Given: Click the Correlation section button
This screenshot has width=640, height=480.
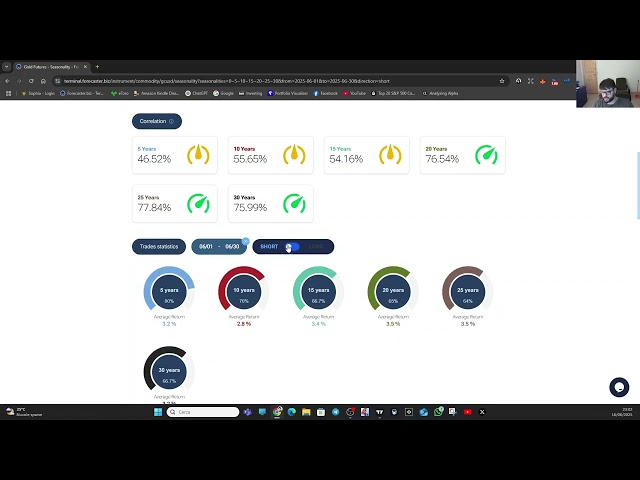Looking at the screenshot, I should [156, 121].
